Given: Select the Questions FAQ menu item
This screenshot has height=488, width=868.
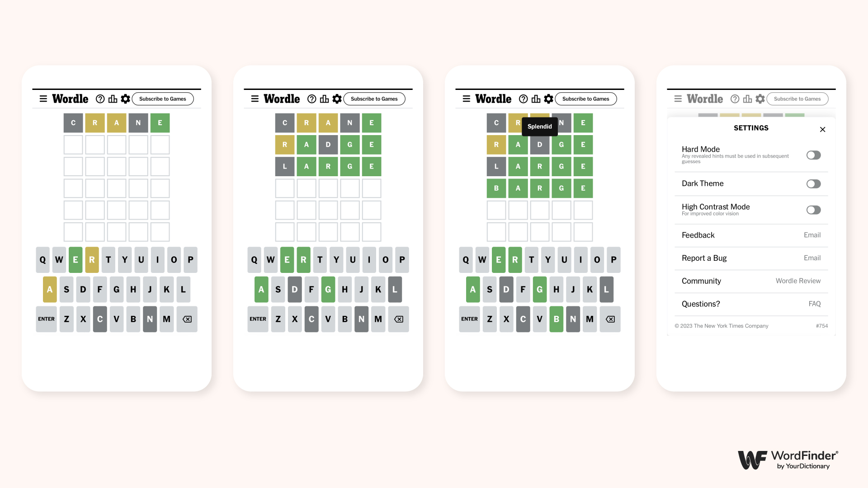Looking at the screenshot, I should pos(751,304).
